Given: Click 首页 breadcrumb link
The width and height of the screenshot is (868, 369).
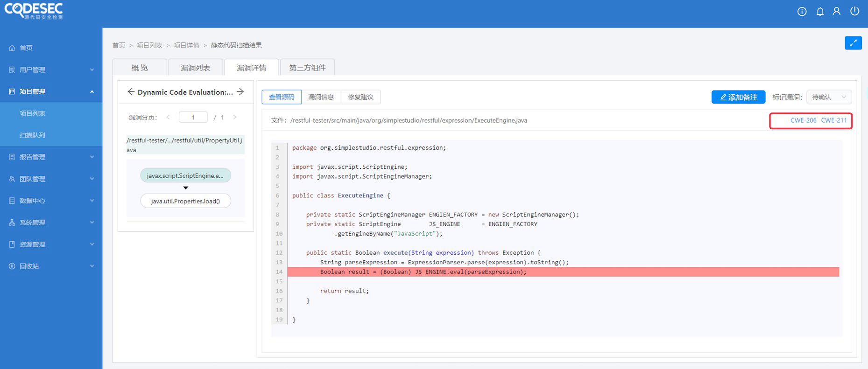Looking at the screenshot, I should [x=119, y=45].
